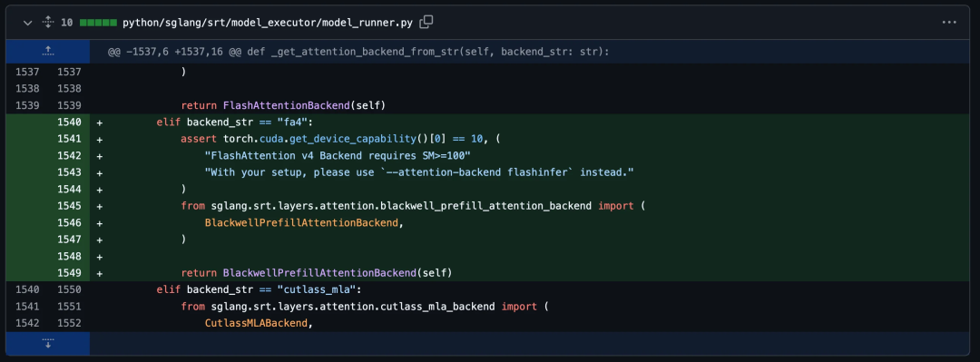Collapse the model_runner.py file diff
980x362 pixels.
27,23
